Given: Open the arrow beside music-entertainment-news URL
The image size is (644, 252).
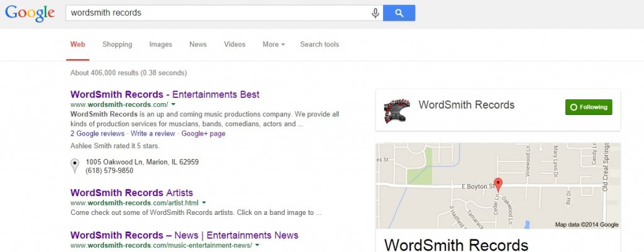Looking at the screenshot, I should coord(257,246).
